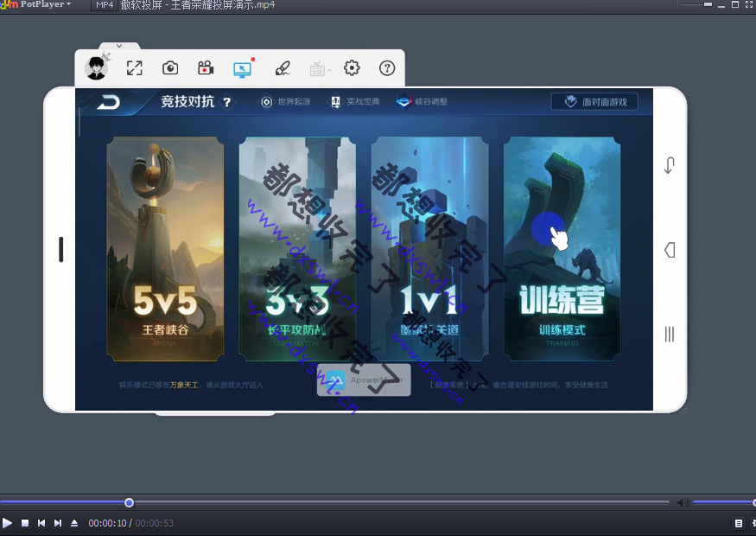Collapse the toolbar with the chevron tab
Image resolution: width=756 pixels, height=536 pixels.
(119, 46)
